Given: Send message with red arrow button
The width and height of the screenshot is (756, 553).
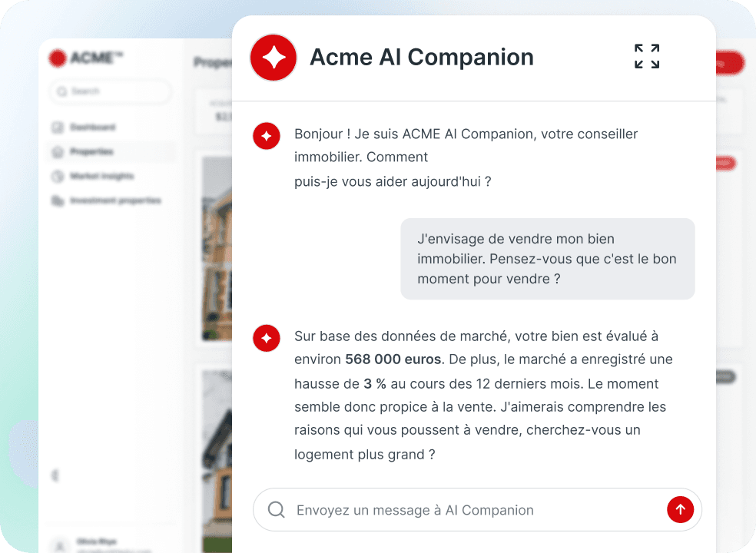Looking at the screenshot, I should pos(680,510).
